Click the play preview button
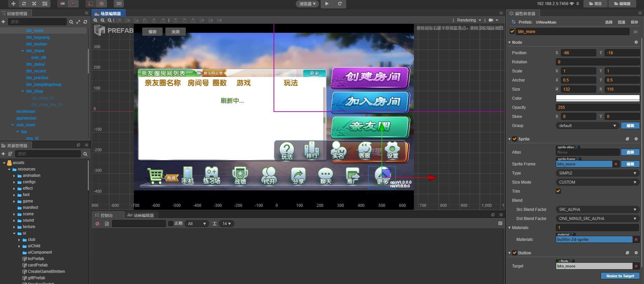 [327, 4]
